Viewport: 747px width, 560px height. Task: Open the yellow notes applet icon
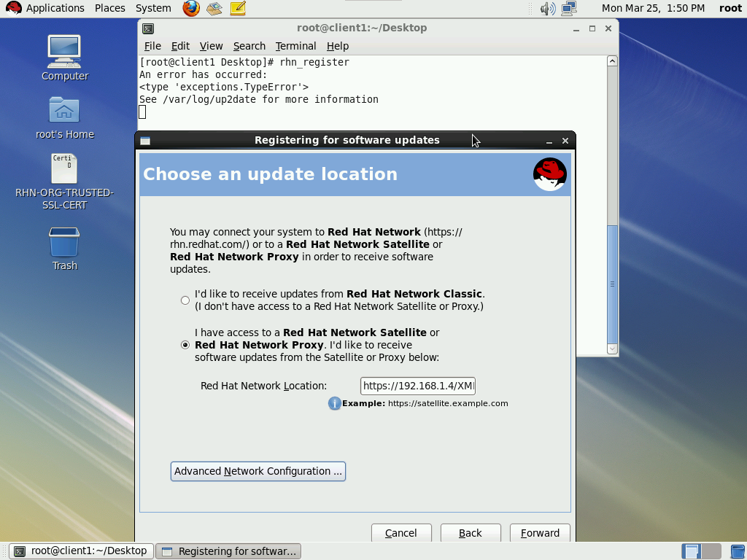[x=238, y=8]
